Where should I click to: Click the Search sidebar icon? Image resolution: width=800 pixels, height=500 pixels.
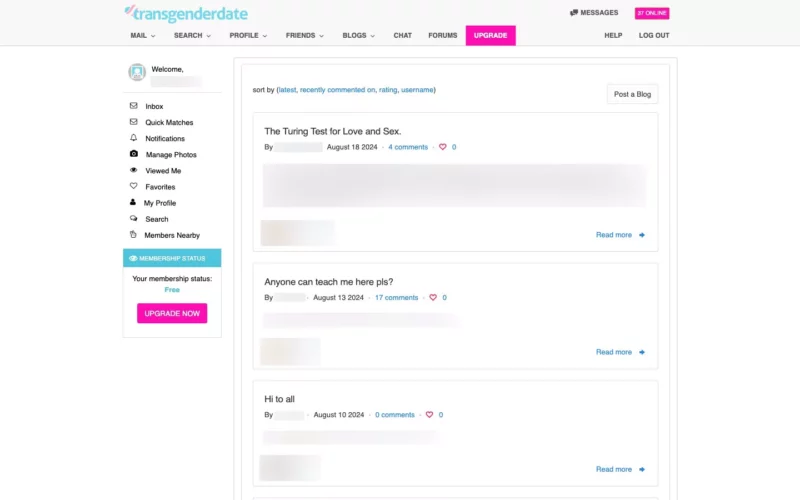134,218
